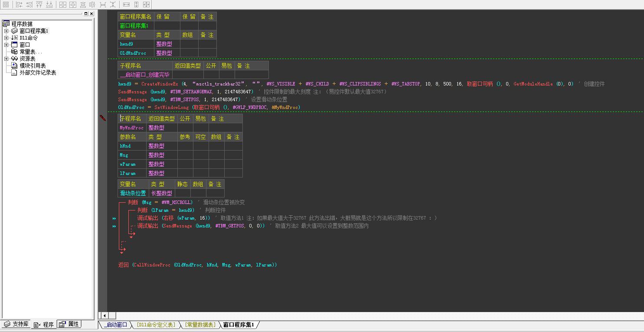The image size is (644, 332).
Task: Select 模块引用表 in the project tree
Action: [33, 66]
